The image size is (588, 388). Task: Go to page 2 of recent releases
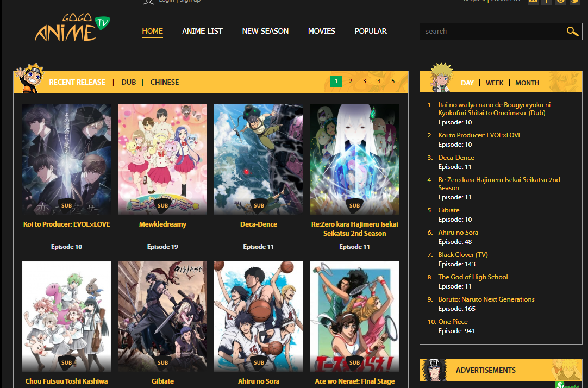point(351,81)
